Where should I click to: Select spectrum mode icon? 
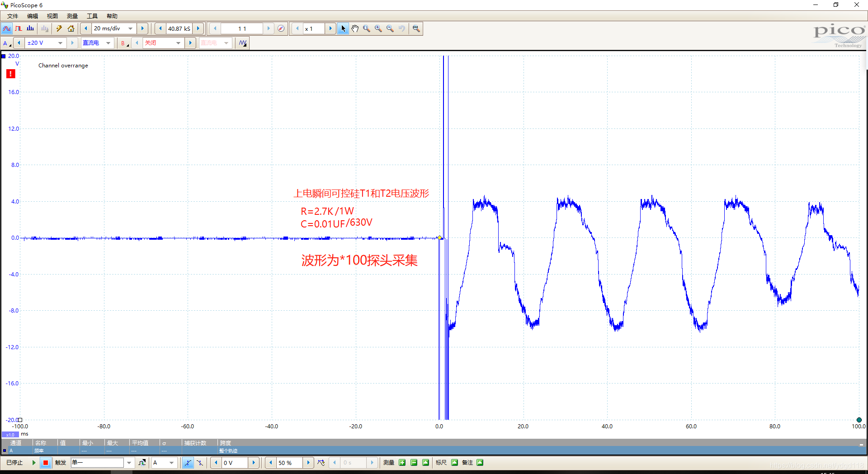30,28
